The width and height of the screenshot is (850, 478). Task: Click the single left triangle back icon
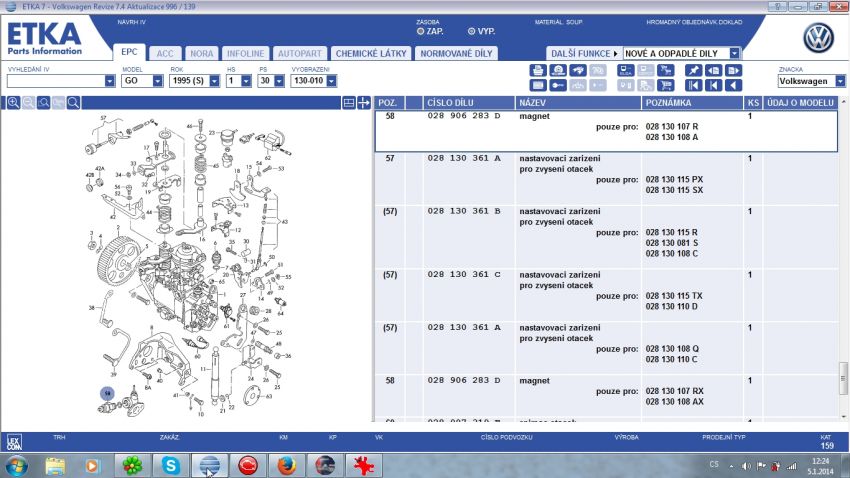[x=733, y=85]
